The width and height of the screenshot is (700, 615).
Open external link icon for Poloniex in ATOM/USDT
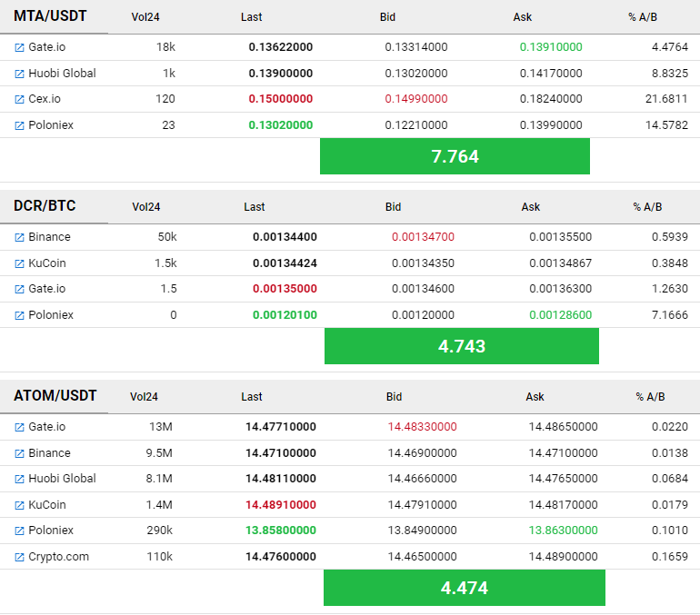pos(19,531)
